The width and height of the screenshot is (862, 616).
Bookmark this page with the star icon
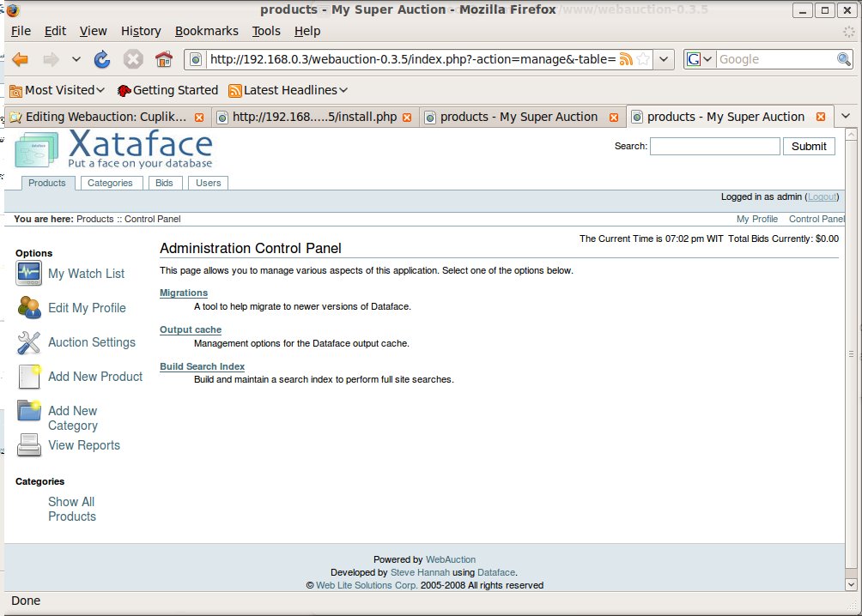point(643,59)
